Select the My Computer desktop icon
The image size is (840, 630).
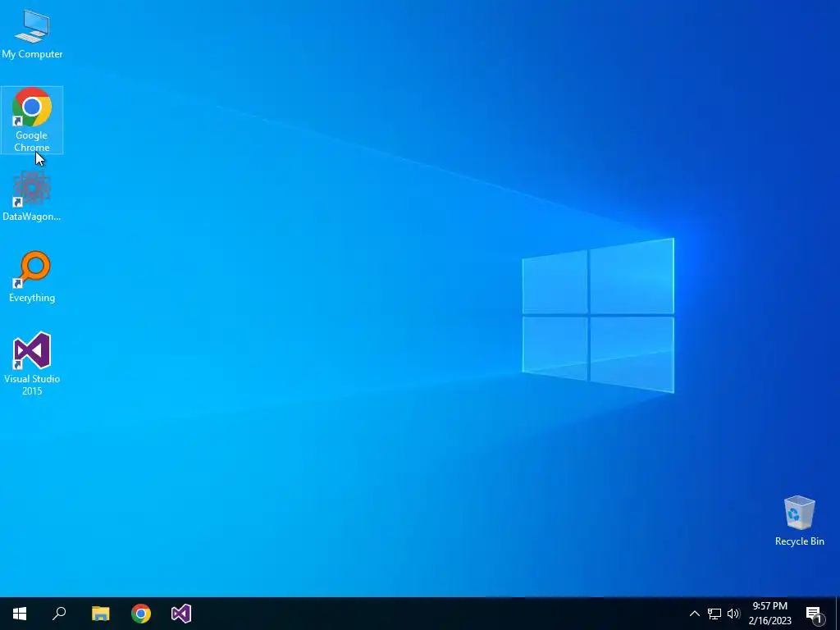coord(32,33)
